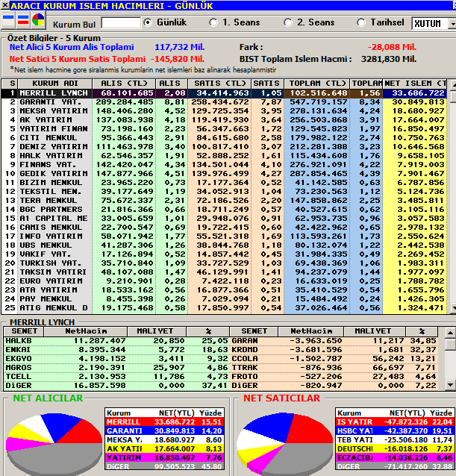Click the stock table's scroll down arrow
The width and height of the screenshot is (456, 476).
pos(450,385)
